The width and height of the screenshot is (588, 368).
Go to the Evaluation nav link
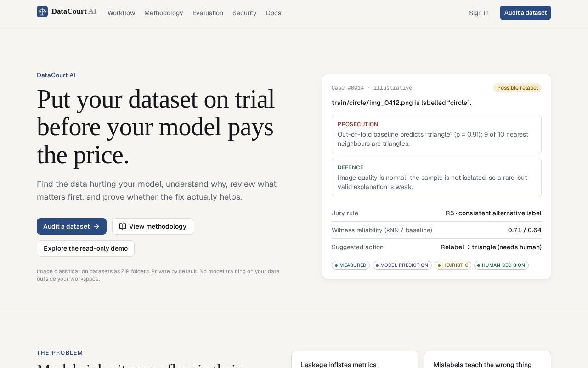(208, 13)
